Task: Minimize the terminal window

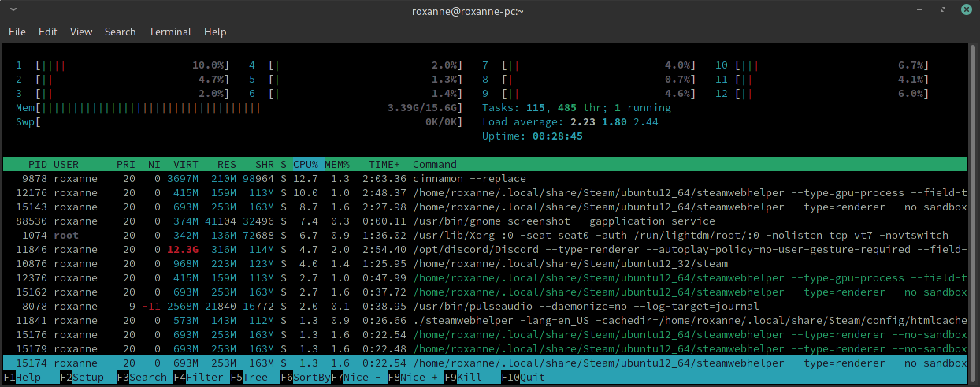Action: coord(921,11)
